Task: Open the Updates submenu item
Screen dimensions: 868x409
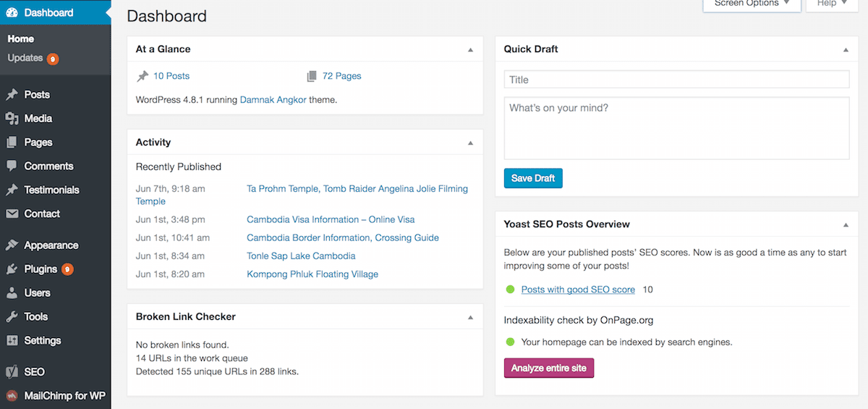Action: point(25,58)
